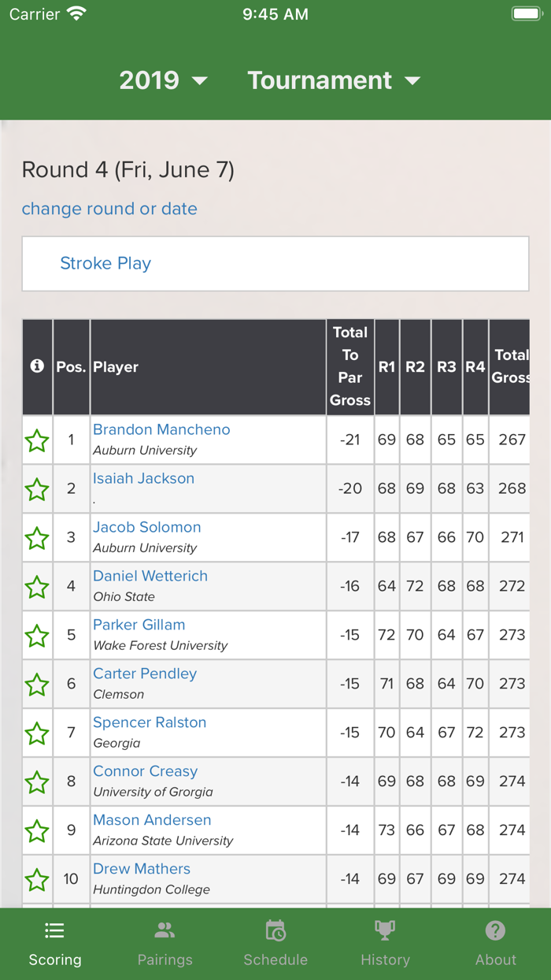
Task: Open Mason Andersen player link
Action: (x=152, y=820)
